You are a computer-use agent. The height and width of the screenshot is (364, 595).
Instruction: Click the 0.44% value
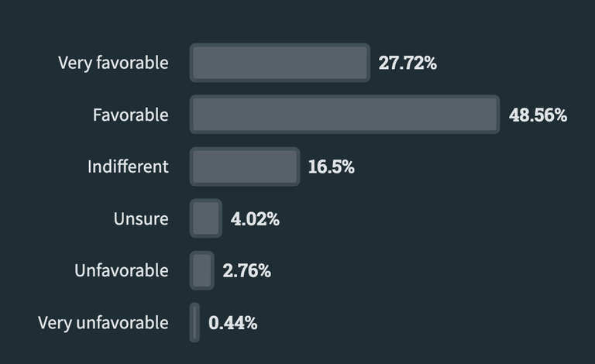click(232, 323)
